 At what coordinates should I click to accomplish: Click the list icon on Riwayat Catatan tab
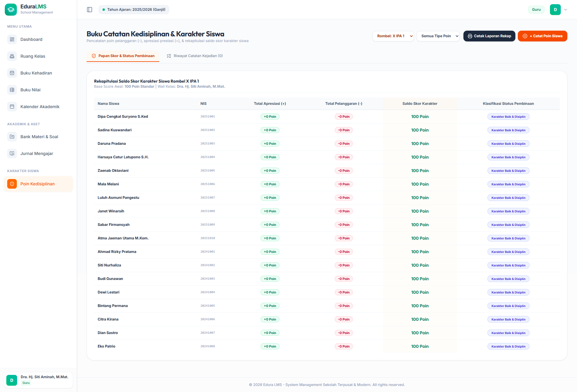[x=169, y=56]
